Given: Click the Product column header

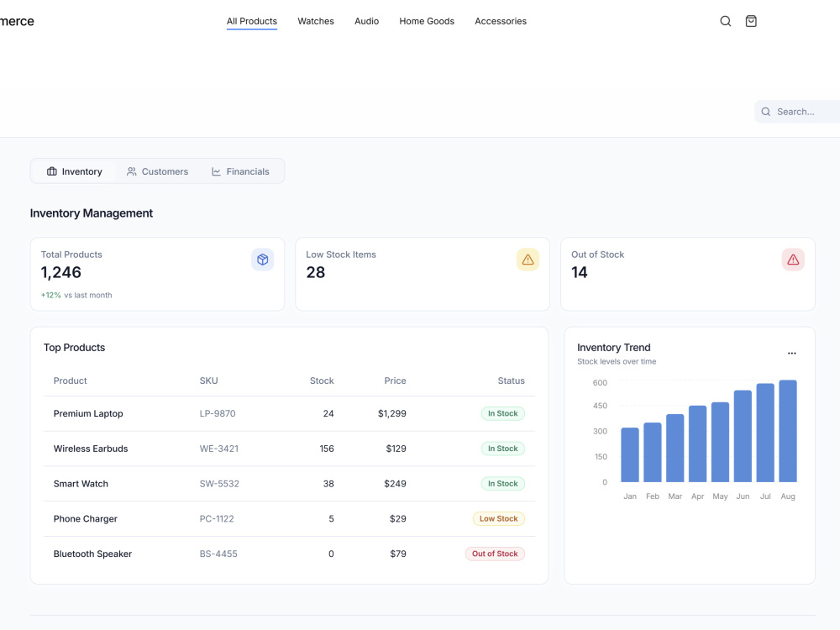Looking at the screenshot, I should [71, 381].
